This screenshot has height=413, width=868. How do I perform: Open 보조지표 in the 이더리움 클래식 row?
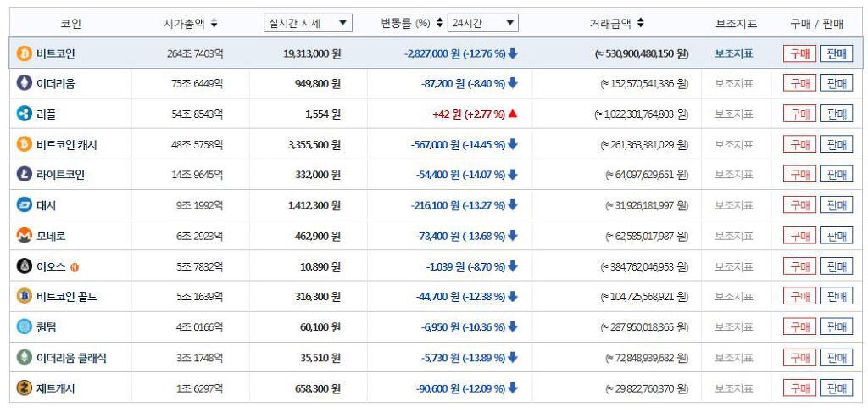pos(734,358)
